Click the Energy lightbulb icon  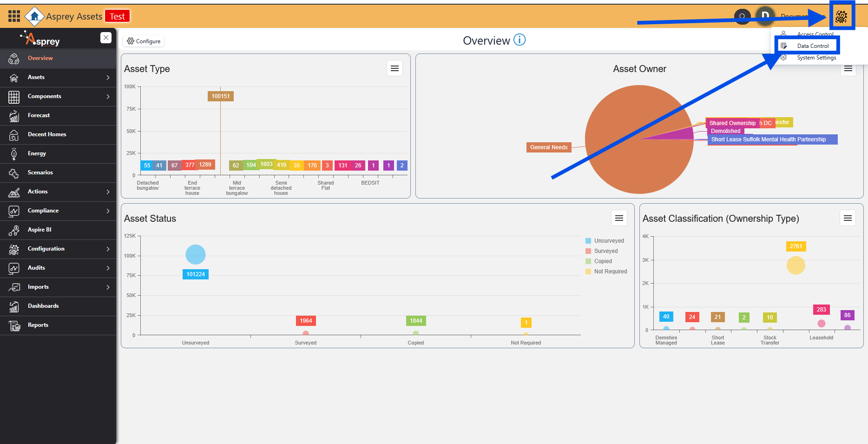coord(14,154)
